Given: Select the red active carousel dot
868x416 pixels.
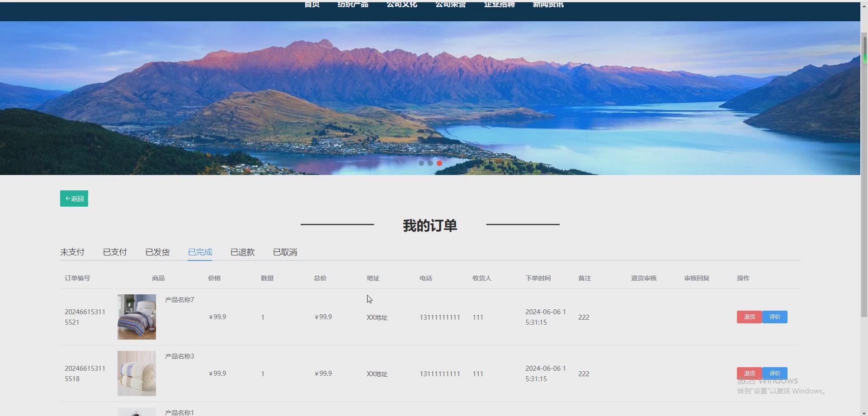Looking at the screenshot, I should coord(439,163).
